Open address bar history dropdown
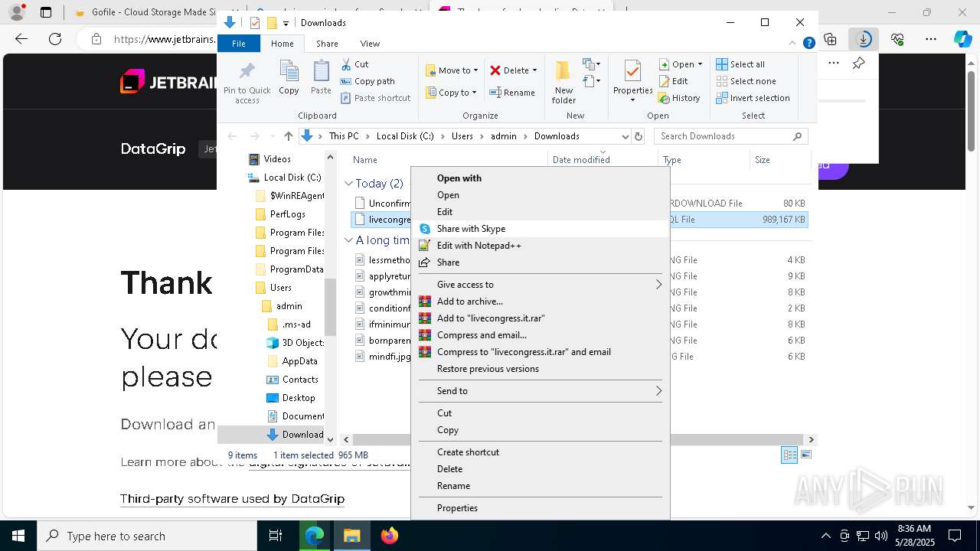980x551 pixels. coord(626,136)
